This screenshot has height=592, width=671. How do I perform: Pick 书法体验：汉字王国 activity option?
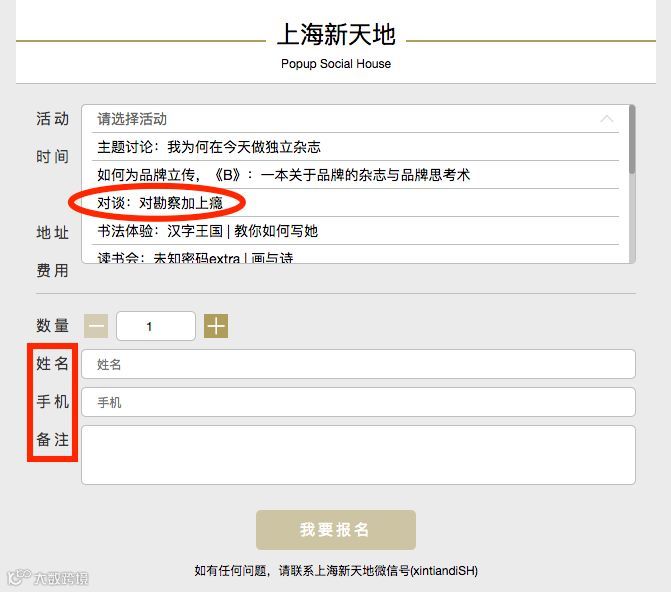point(355,231)
